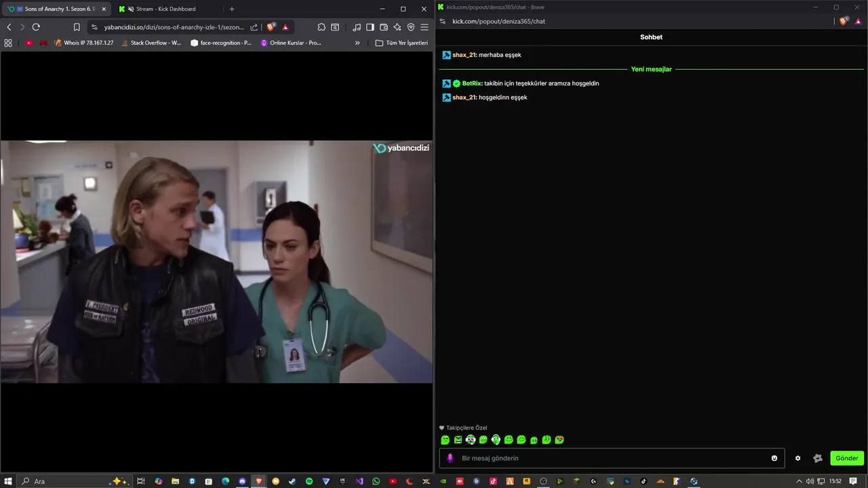
Task: Open a new browser tab
Action: pos(232,9)
